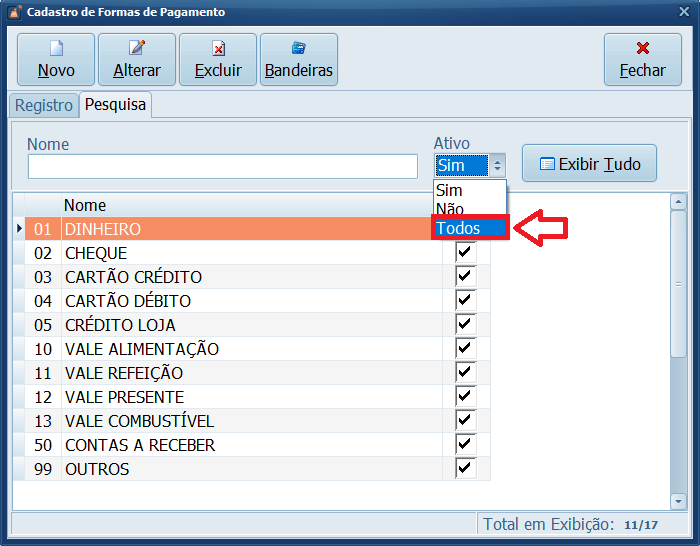The image size is (700, 546).
Task: Click the Alterar edit icon button
Action: point(137,60)
